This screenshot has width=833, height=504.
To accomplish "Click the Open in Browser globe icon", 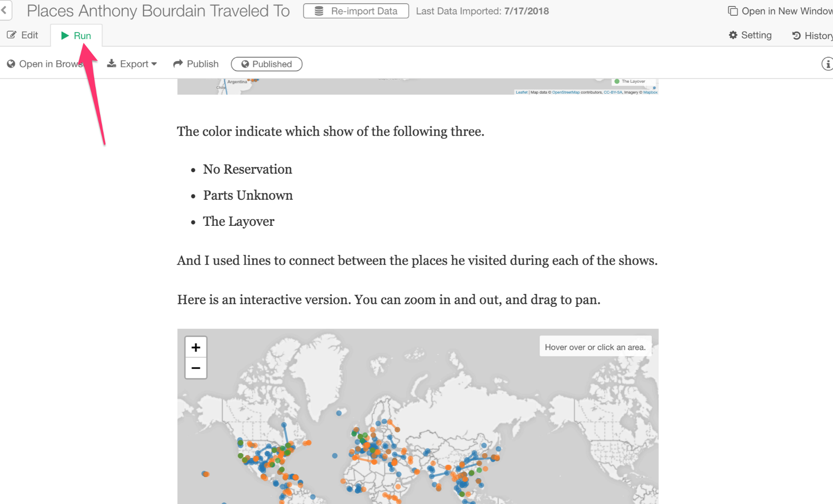I will pos(11,64).
